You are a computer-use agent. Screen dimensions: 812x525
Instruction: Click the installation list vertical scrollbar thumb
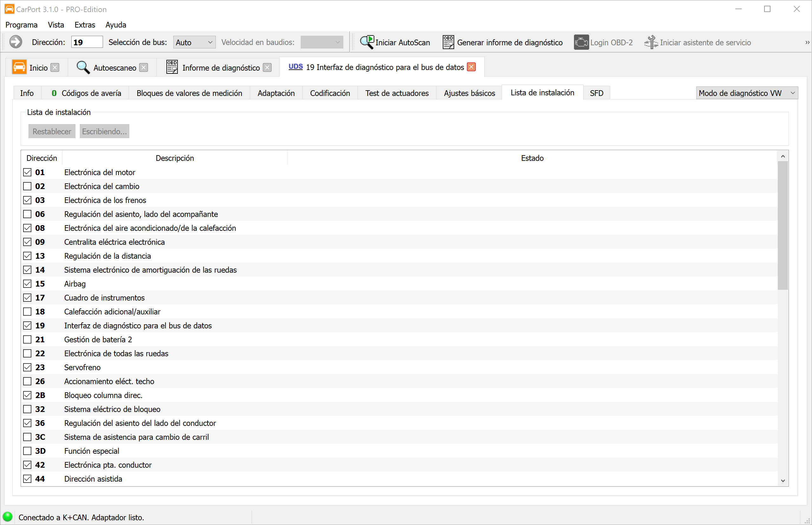(x=783, y=225)
